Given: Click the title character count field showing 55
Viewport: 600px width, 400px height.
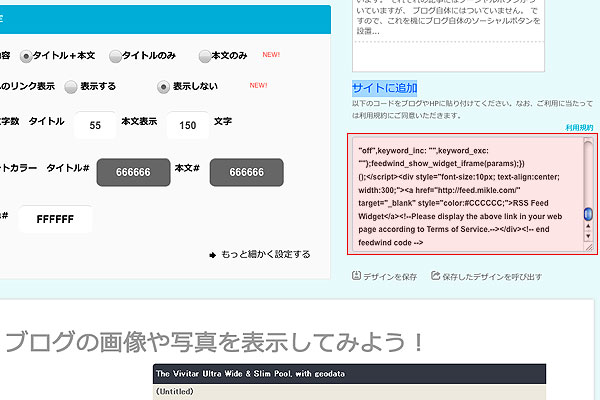Looking at the screenshot, I should (x=95, y=125).
